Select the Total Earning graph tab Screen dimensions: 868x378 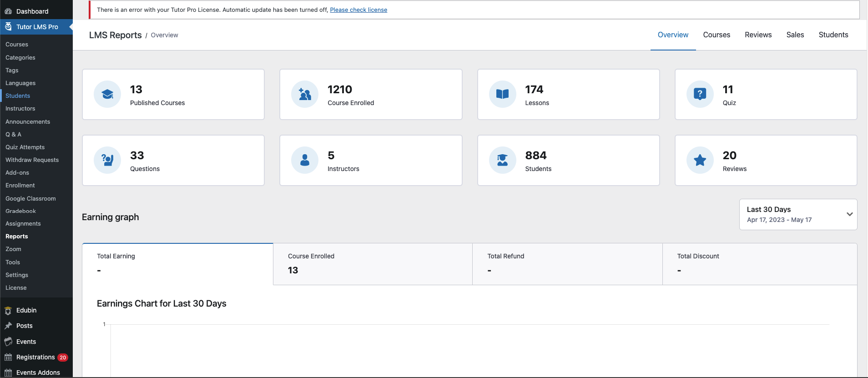pos(177,264)
